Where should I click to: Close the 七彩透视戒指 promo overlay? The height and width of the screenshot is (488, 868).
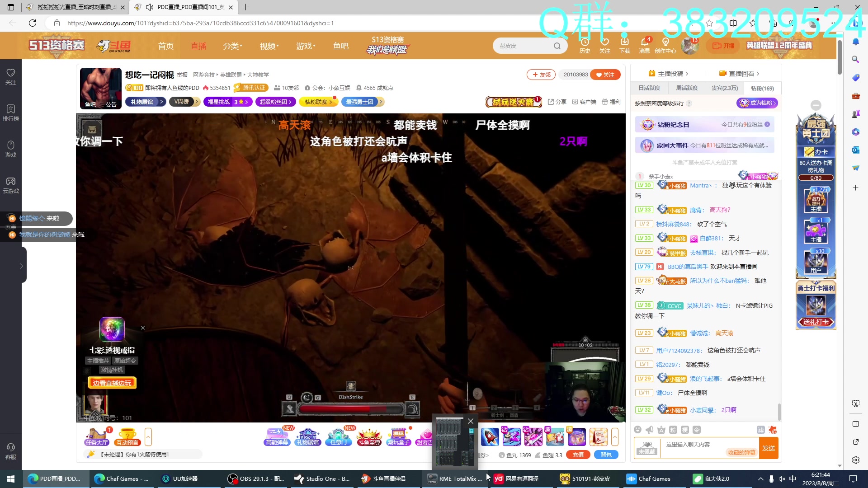point(143,328)
